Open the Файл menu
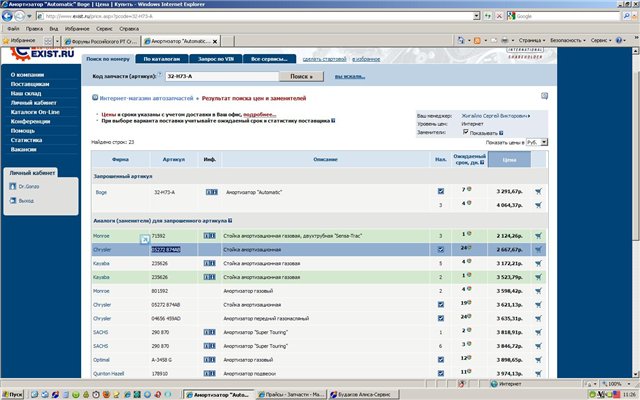Screen dimensions: 640x400 click(x=13, y=29)
